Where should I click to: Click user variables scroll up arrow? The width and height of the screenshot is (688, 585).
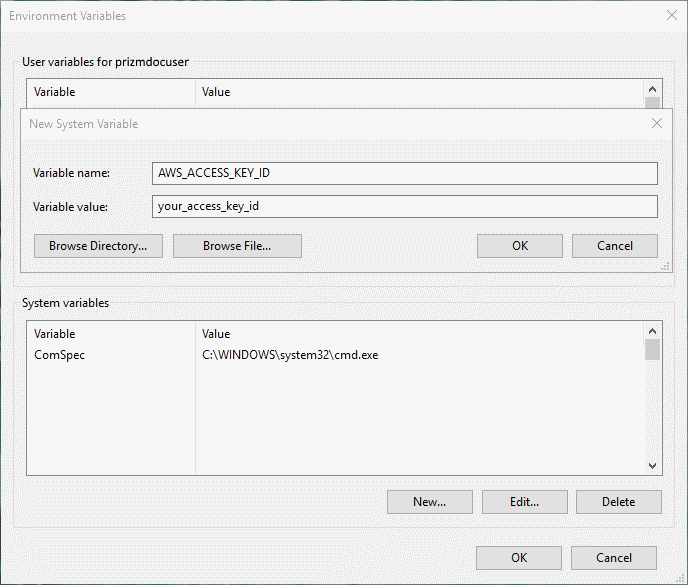pyautogui.click(x=652, y=89)
